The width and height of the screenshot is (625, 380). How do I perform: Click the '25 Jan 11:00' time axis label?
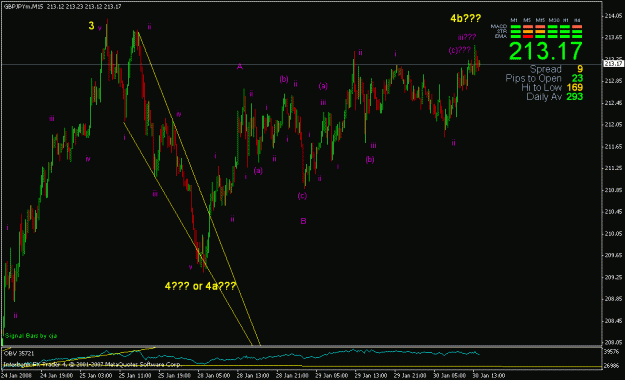click(x=135, y=376)
